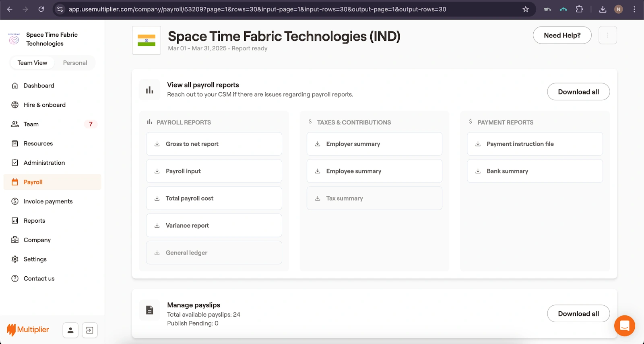Image resolution: width=644 pixels, height=344 pixels.
Task: Download the Bank summary report
Action: pos(535,171)
